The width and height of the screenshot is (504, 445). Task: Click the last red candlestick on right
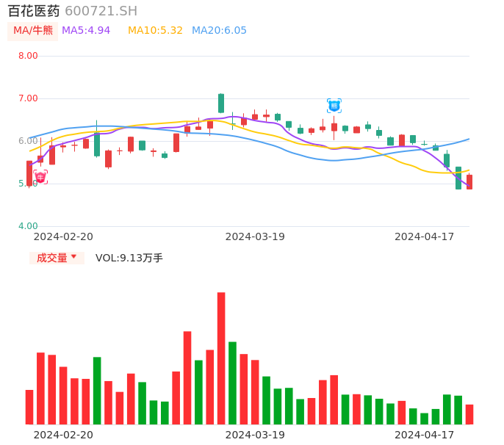[x=469, y=182]
